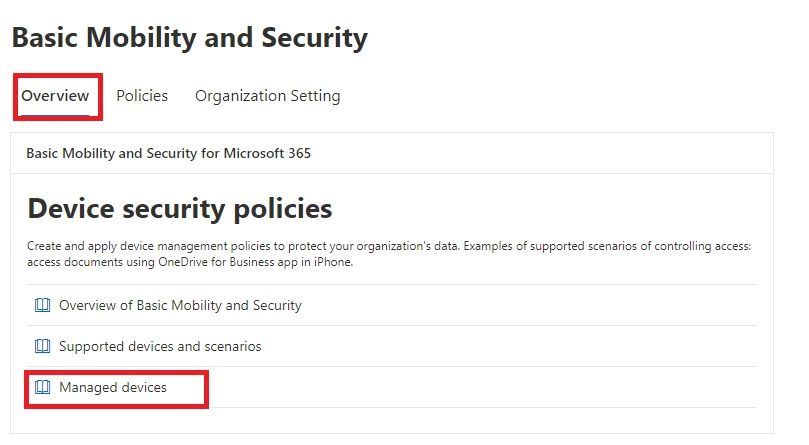Screen dimensions: 809x445
Task: Click the book icon next to Supported devices
Action: (42, 346)
